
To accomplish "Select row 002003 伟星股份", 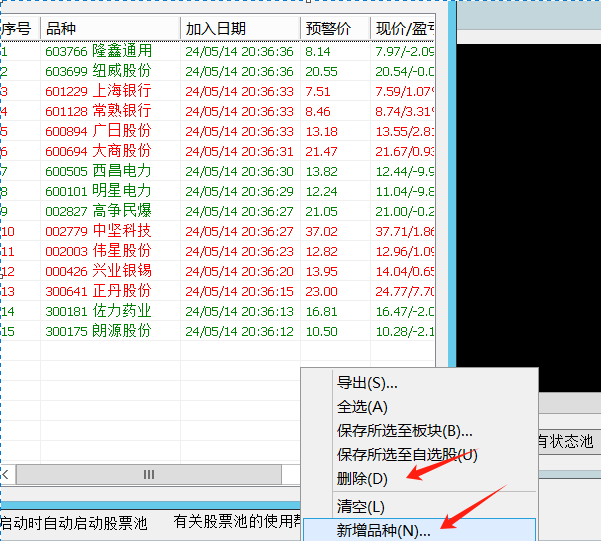I will tap(217, 251).
